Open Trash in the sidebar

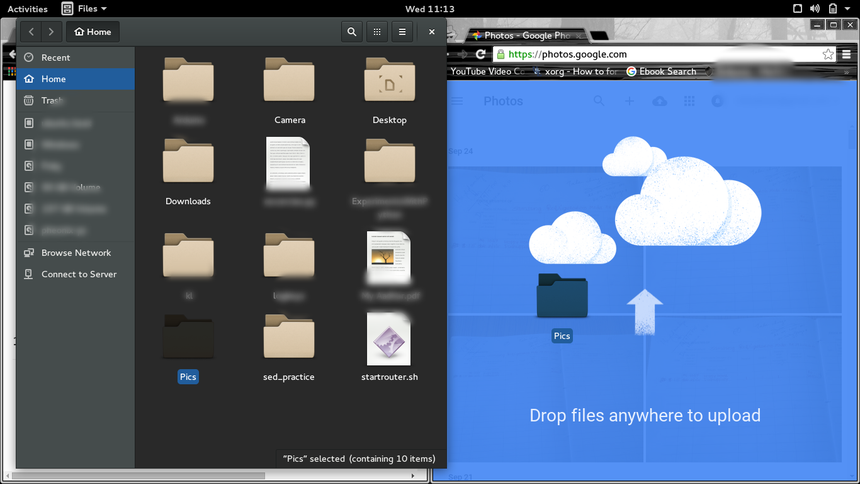point(52,101)
